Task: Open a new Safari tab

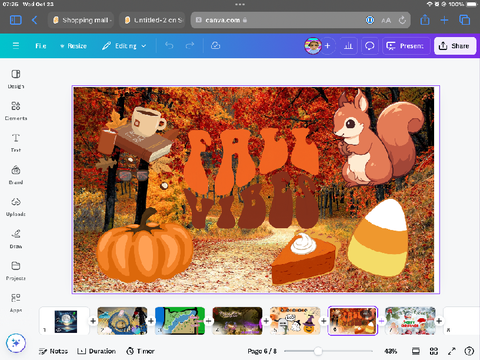Action: pyautogui.click(x=444, y=20)
